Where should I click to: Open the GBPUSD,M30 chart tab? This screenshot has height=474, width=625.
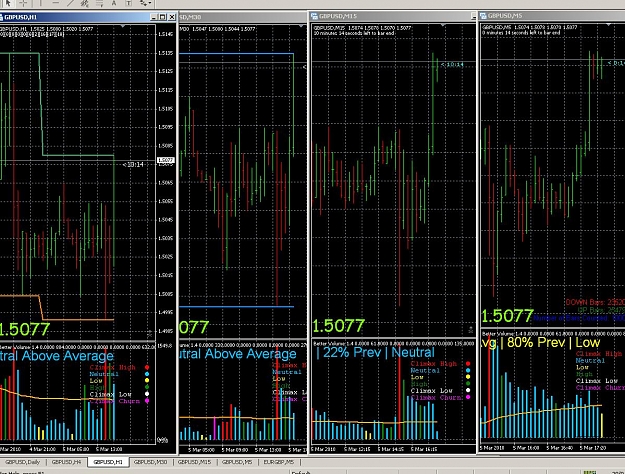tap(151, 462)
